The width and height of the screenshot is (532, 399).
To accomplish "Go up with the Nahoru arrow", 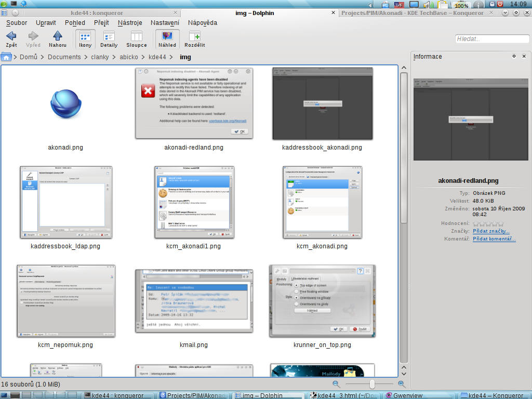I will [x=58, y=39].
